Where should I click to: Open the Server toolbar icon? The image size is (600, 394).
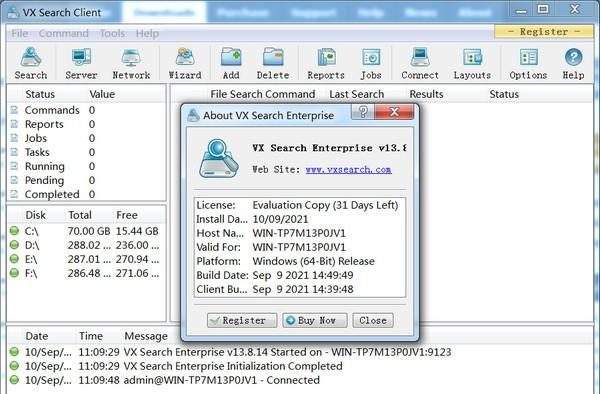point(81,63)
